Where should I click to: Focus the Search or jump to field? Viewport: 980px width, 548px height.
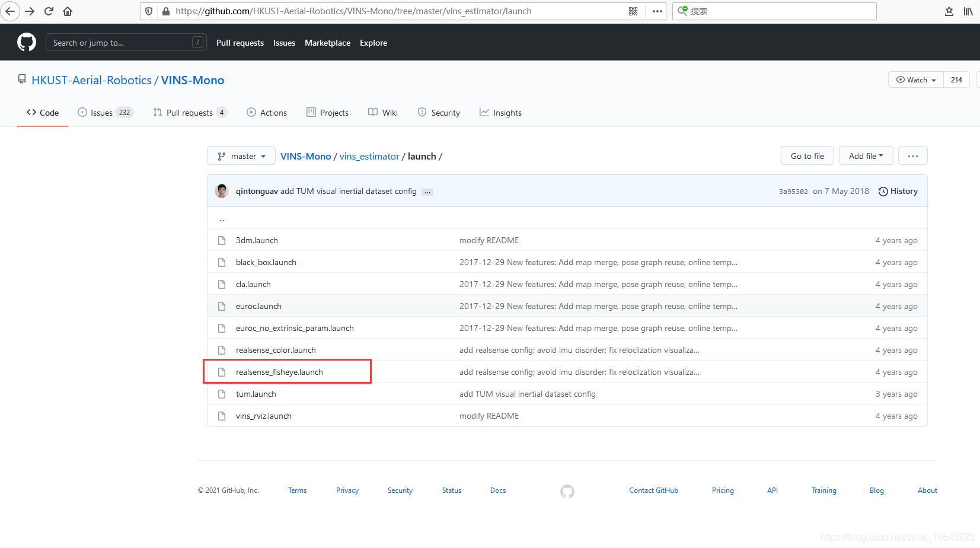[x=126, y=42]
